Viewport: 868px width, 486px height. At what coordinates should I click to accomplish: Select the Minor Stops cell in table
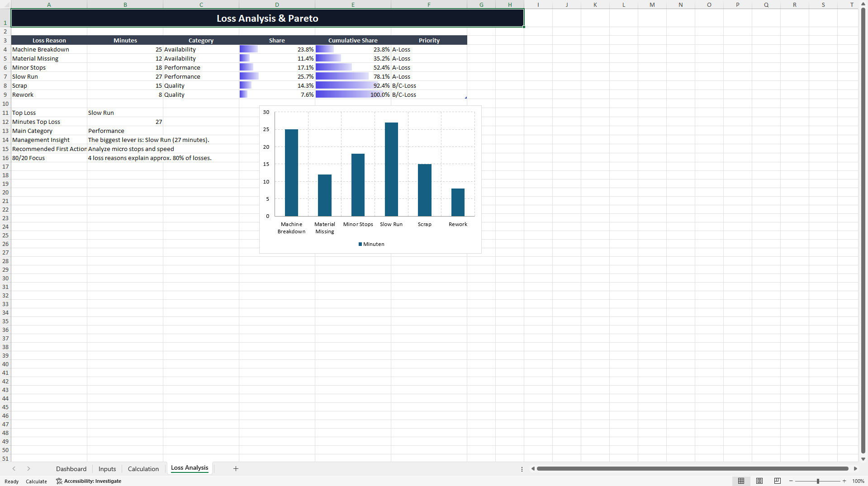pos(49,67)
